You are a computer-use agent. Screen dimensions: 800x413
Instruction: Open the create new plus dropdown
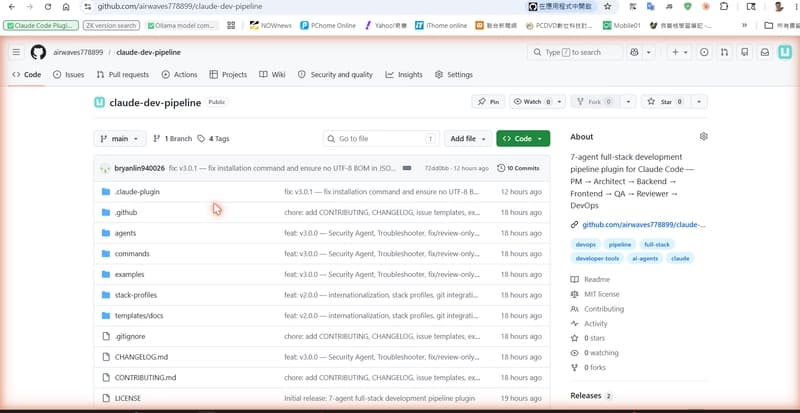(x=680, y=52)
